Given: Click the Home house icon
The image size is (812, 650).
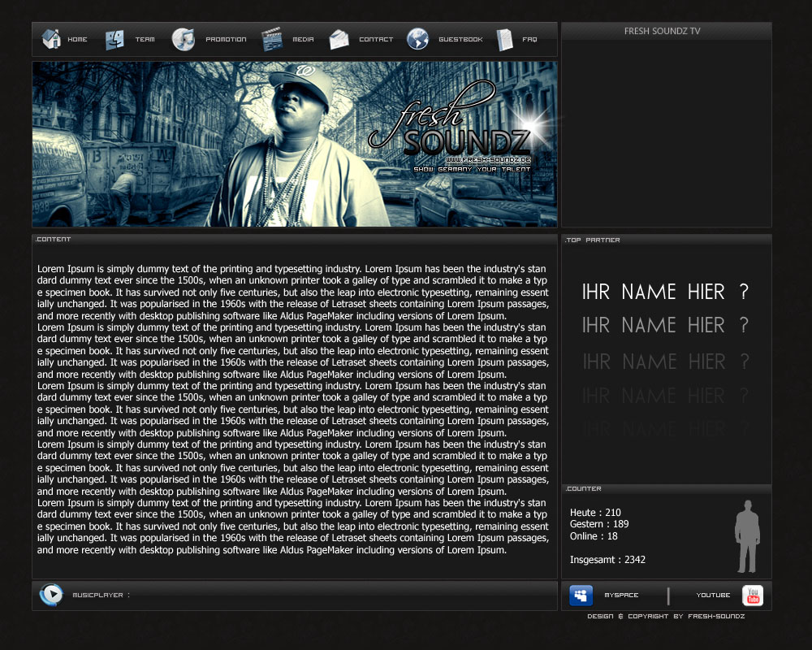Looking at the screenshot, I should coord(52,39).
